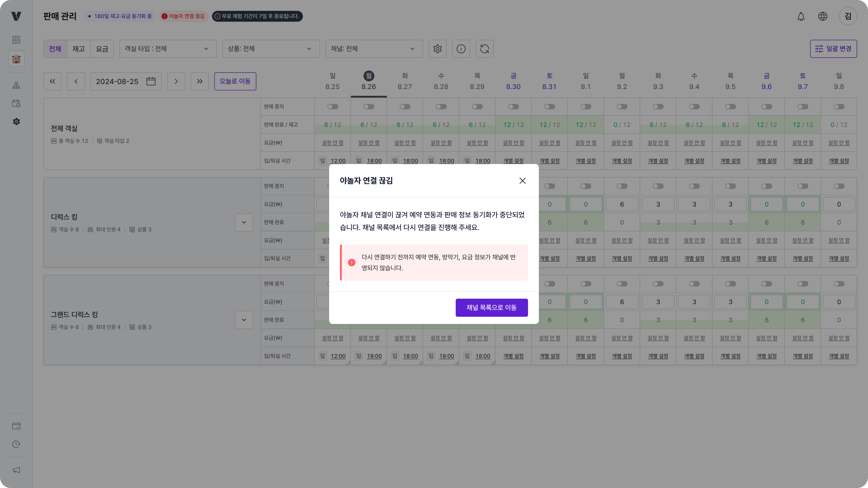Screen dimensions: 868x488
Task: Select the 8.26 월 date column header
Action: (x=369, y=81)
